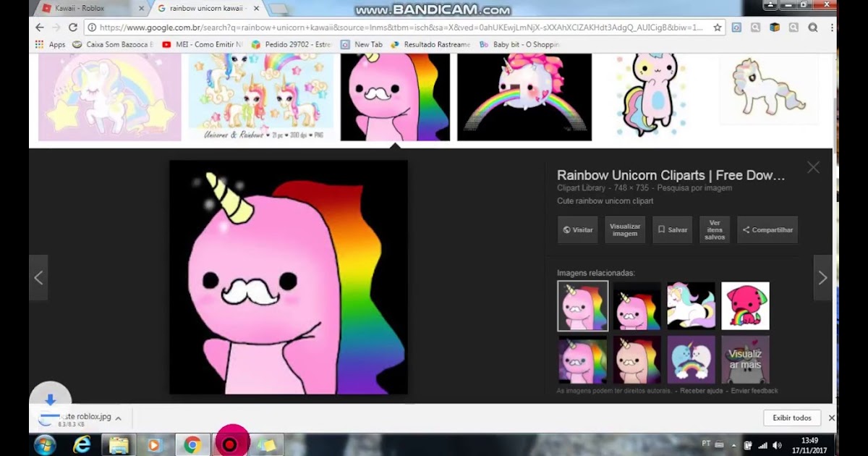Viewport: 868px width, 456px height.
Task: Show hidden tray icons arrow
Action: (734, 445)
